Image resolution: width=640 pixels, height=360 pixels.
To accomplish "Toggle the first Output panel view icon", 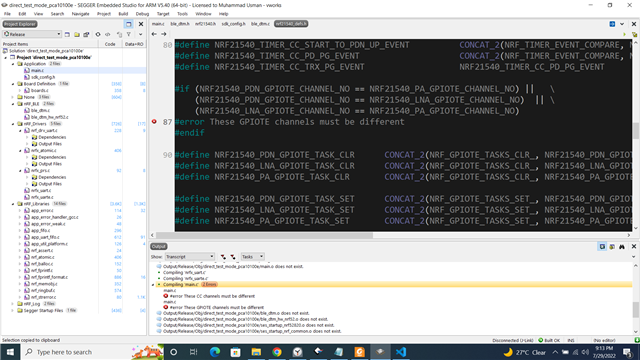I will tap(602, 247).
